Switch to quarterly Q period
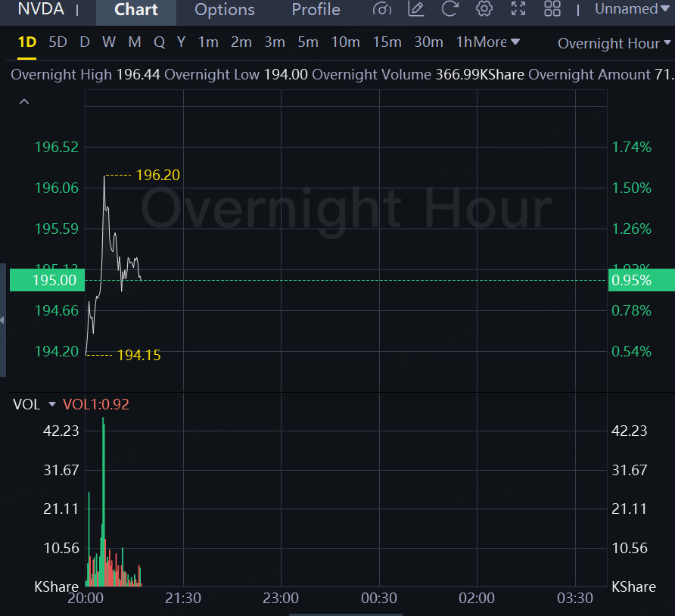Image resolution: width=675 pixels, height=616 pixels. 159,42
